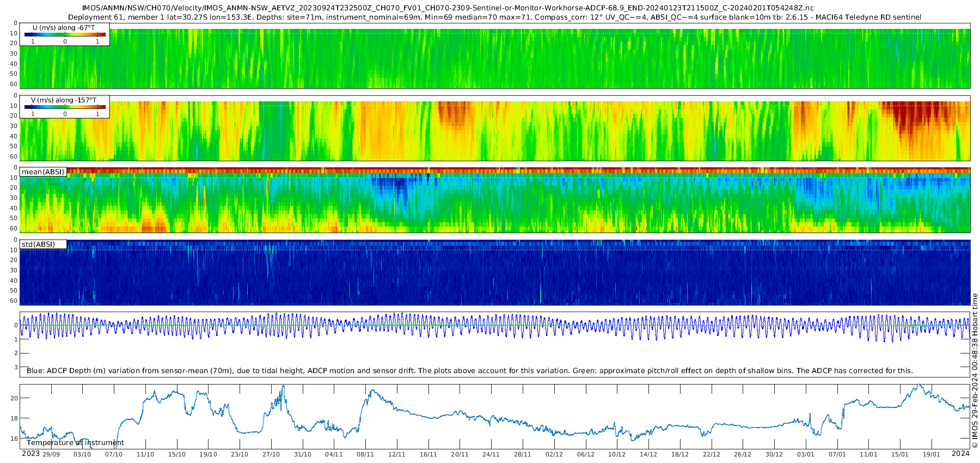Image resolution: width=980 pixels, height=463 pixels.
Task: Select the std(ABSI) panel label
Action: pyautogui.click(x=43, y=244)
